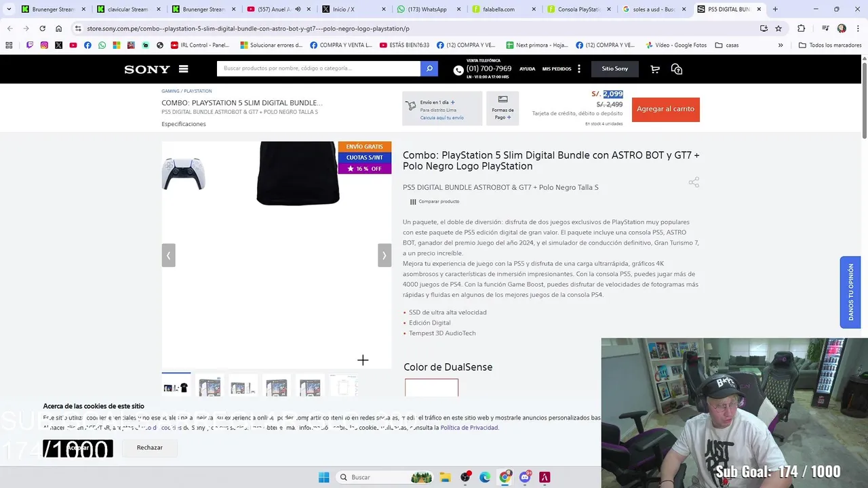This screenshot has height=488, width=868.
Task: Open File Explorer from taskbar
Action: [x=445, y=477]
